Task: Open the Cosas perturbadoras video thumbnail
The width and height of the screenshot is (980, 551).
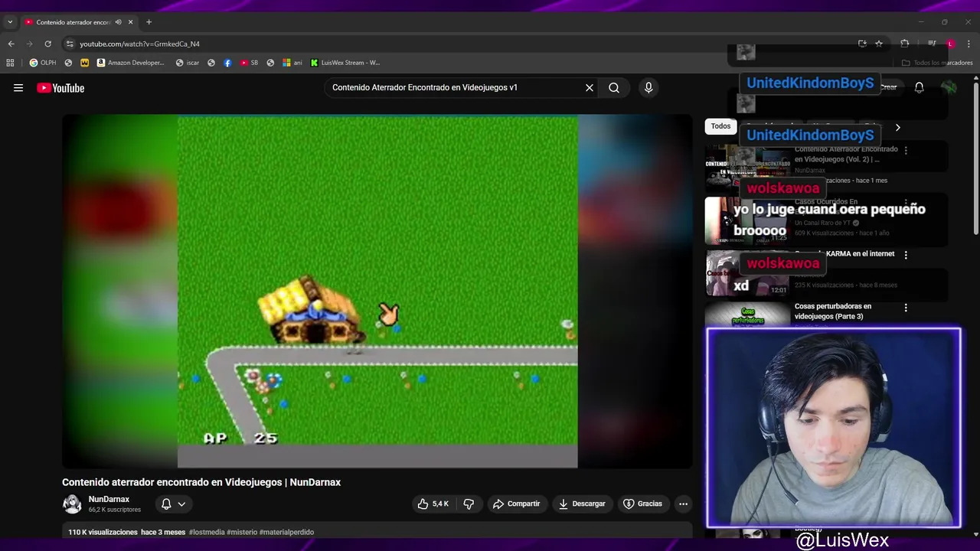Action: pyautogui.click(x=746, y=315)
